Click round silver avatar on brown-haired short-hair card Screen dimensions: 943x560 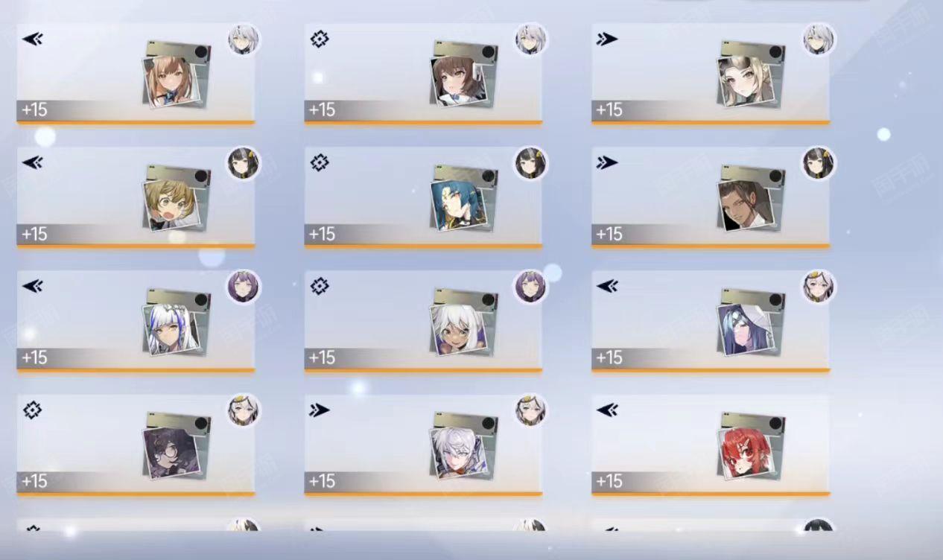pyautogui.click(x=530, y=39)
